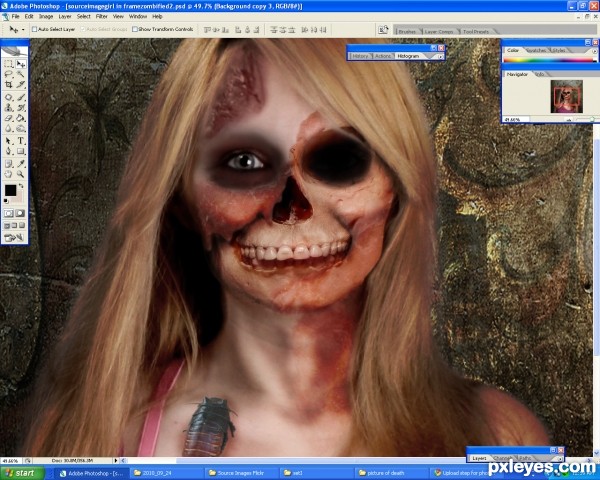Select the Hand tool

8,174
